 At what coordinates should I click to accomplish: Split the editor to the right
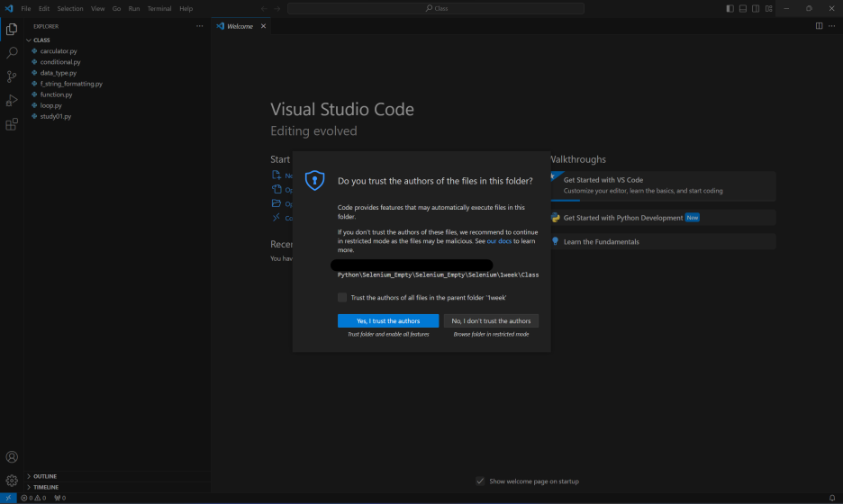click(819, 26)
